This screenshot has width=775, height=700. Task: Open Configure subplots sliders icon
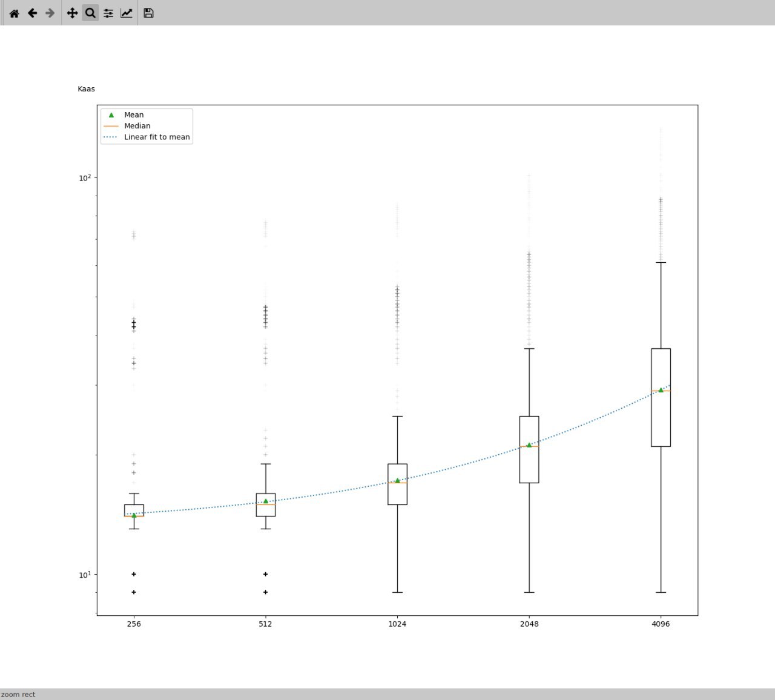pyautogui.click(x=108, y=13)
